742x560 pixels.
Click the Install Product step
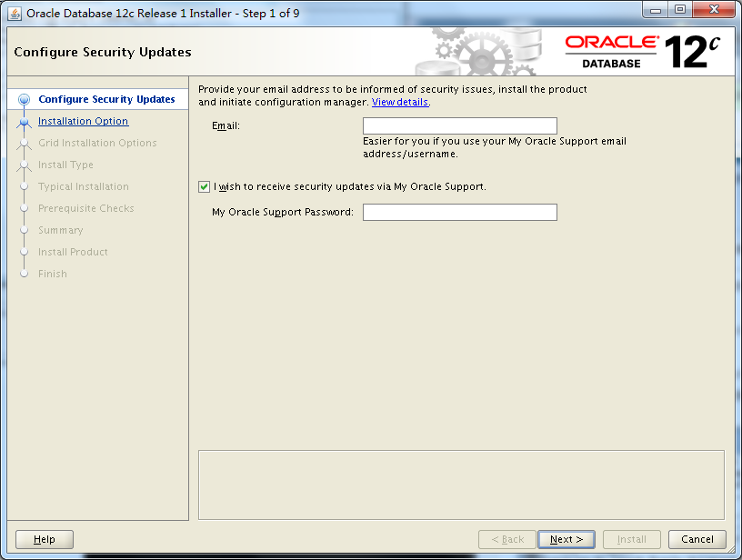click(73, 252)
